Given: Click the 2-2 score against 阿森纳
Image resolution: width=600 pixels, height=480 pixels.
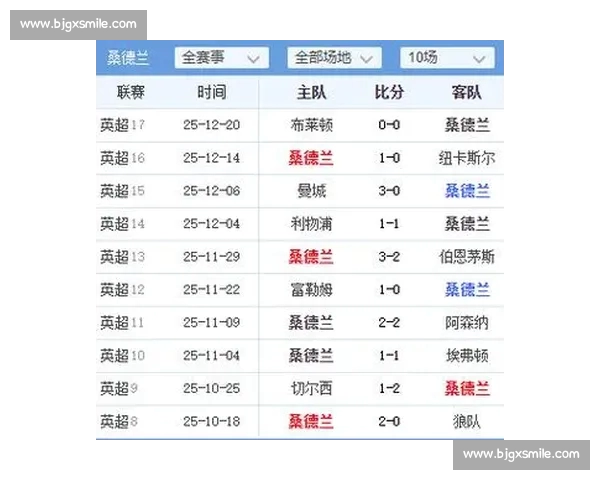Looking at the screenshot, I should (389, 323).
